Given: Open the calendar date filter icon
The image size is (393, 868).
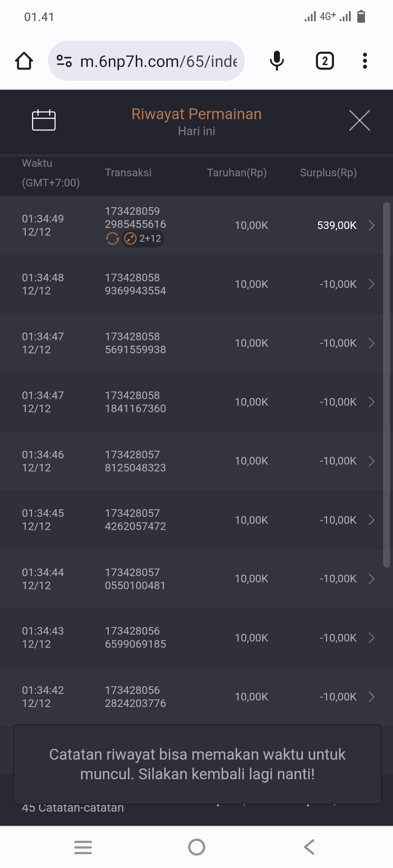Looking at the screenshot, I should (44, 120).
